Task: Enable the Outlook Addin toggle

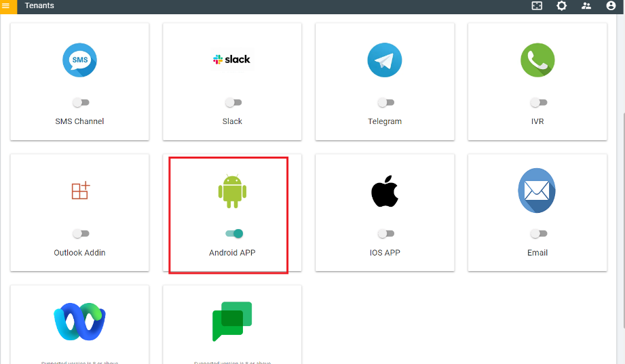Action: 81,233
